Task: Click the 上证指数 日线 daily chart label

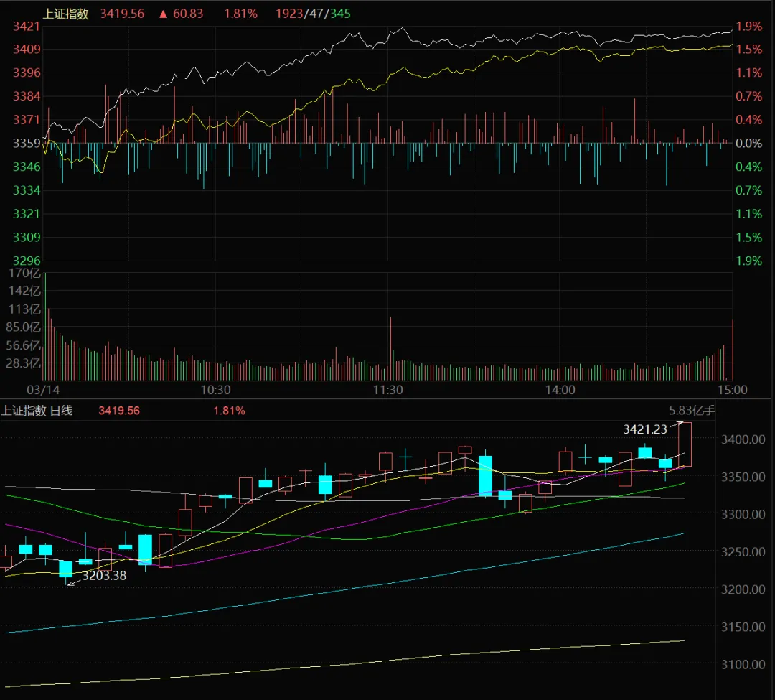Action: pos(37,411)
